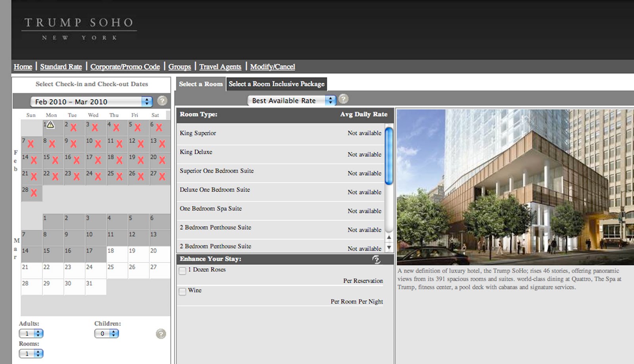Image resolution: width=634 pixels, height=364 pixels.
Task: Click Not available rate for King Deluxe
Action: (x=365, y=154)
